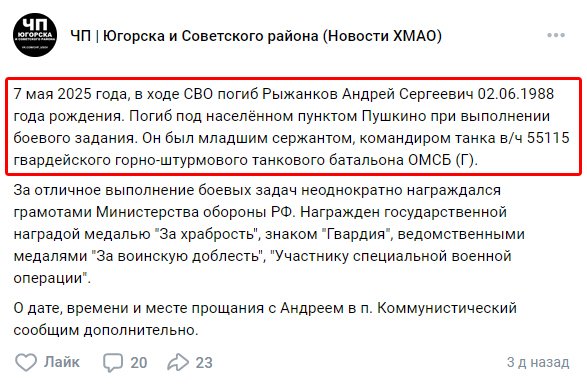Click the name Рыжанков Андрей Сергеевич
Screen dimensions: 587x385
pos(368,94)
